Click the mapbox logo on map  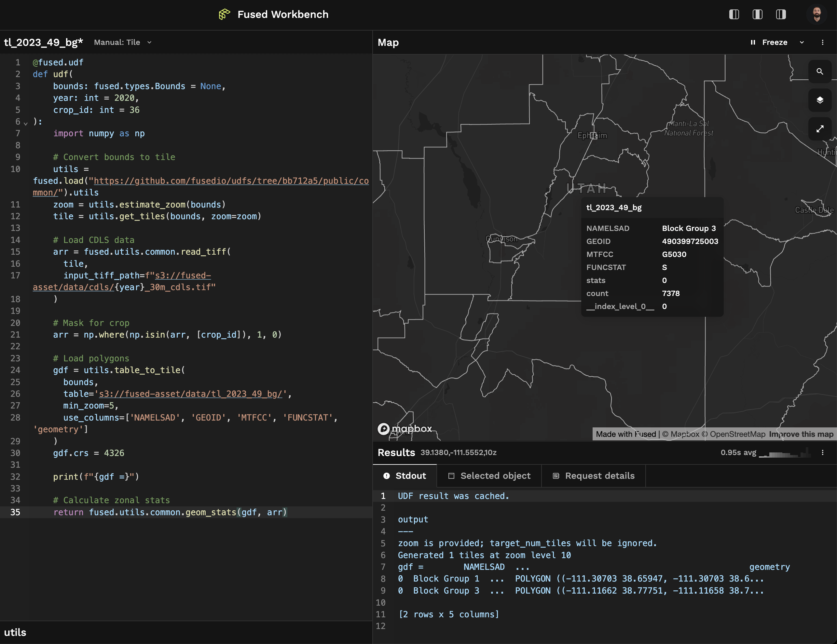click(x=405, y=429)
